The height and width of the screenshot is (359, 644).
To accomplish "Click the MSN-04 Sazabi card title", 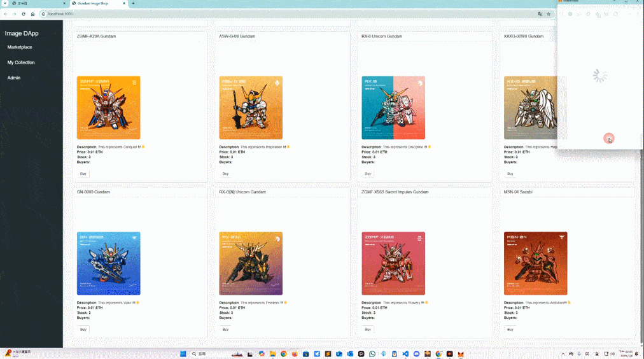I will [x=518, y=192].
